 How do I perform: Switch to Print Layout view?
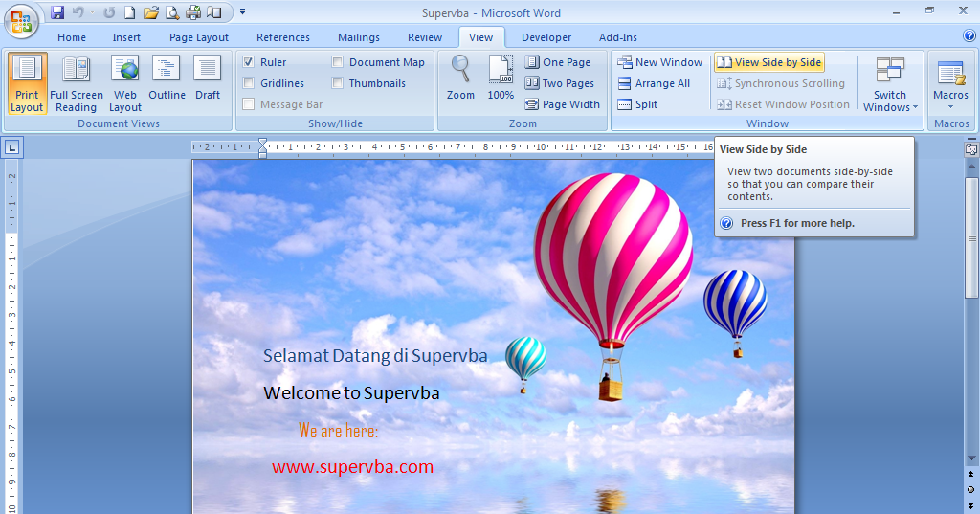[x=27, y=83]
